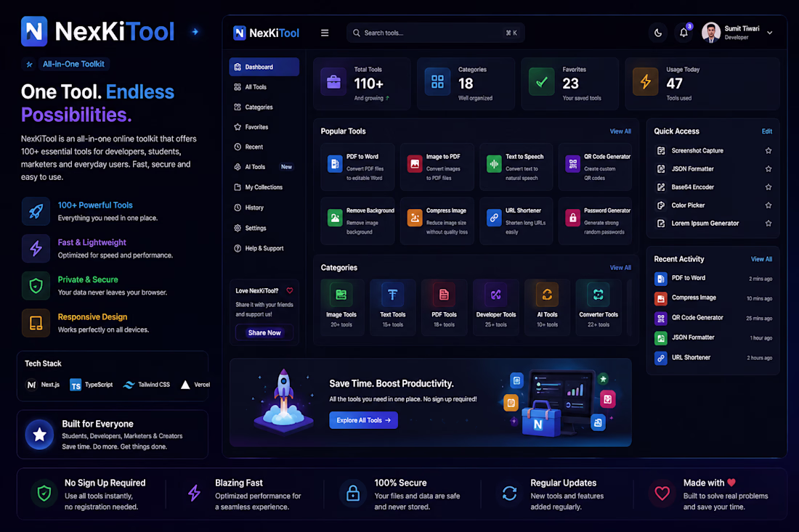Click Usage Today lightning icon
Image resolution: width=799 pixels, height=532 pixels.
[646, 82]
